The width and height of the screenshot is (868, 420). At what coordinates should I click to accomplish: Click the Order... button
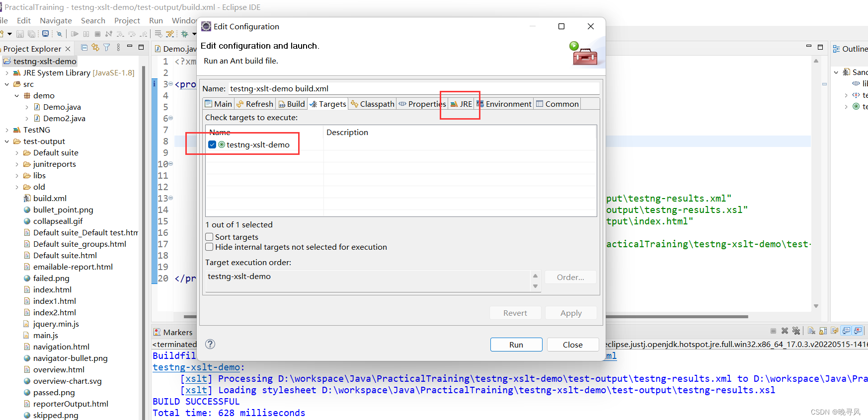[570, 277]
